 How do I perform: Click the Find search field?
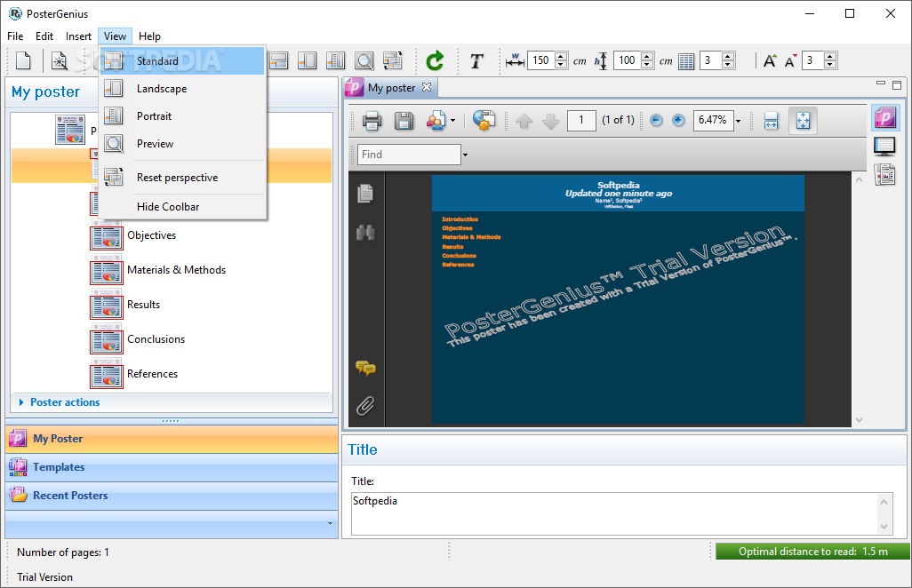409,155
